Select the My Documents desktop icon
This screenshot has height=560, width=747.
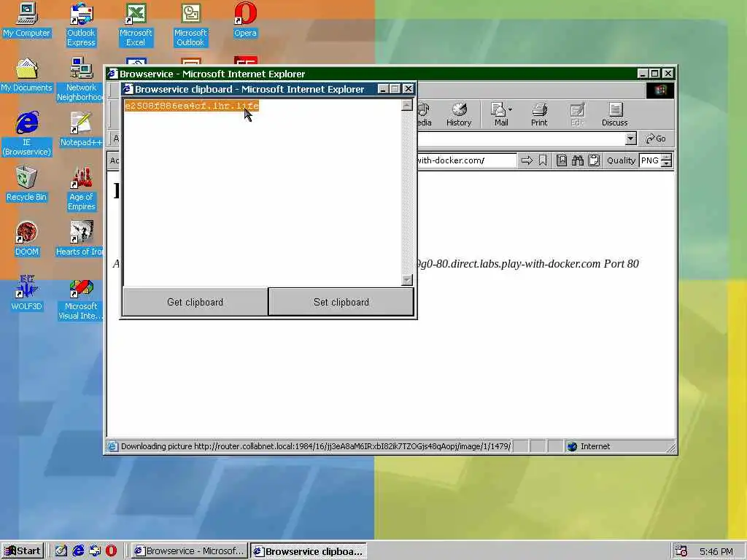(x=27, y=75)
